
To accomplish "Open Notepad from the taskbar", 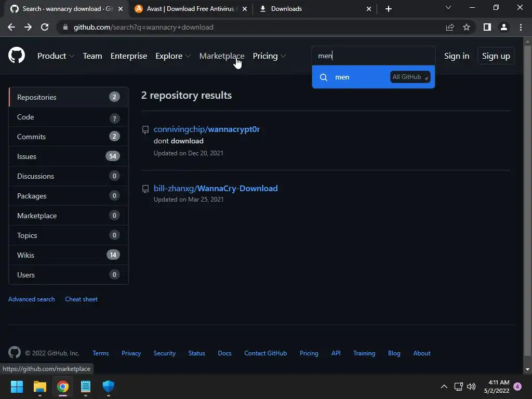I will pos(86,387).
